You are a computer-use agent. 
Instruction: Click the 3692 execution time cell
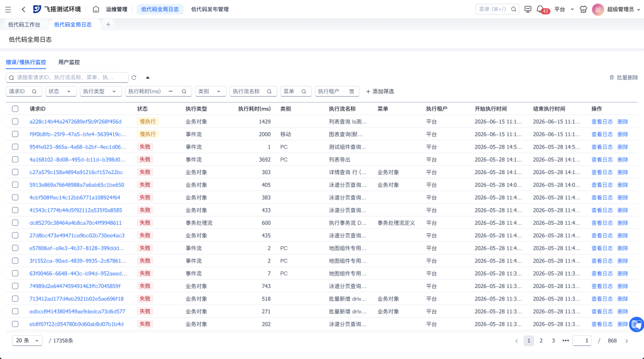[x=265, y=159]
